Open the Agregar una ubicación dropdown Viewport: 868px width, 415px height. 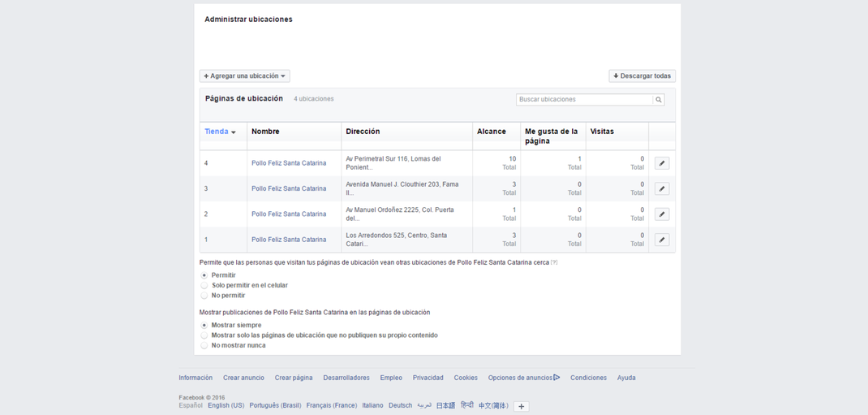tap(245, 76)
